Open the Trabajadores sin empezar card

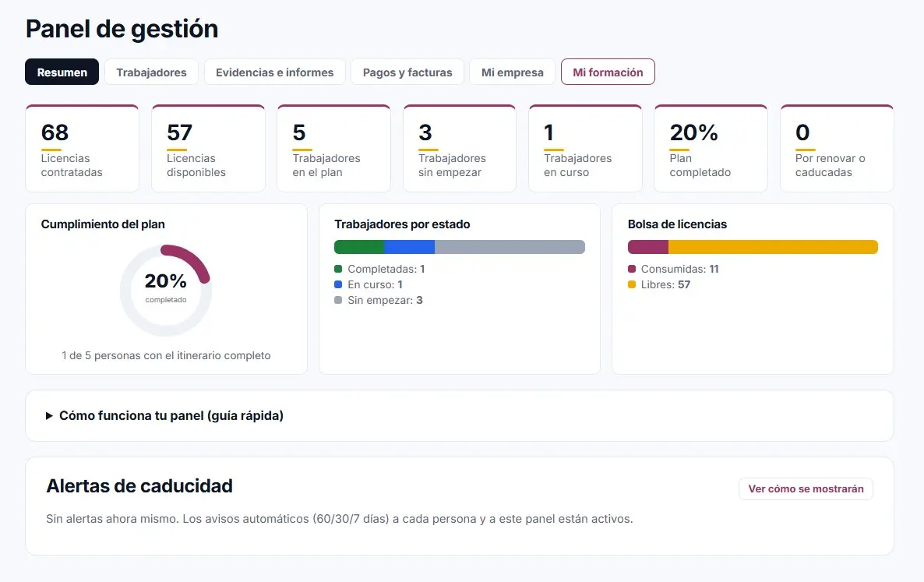point(460,149)
